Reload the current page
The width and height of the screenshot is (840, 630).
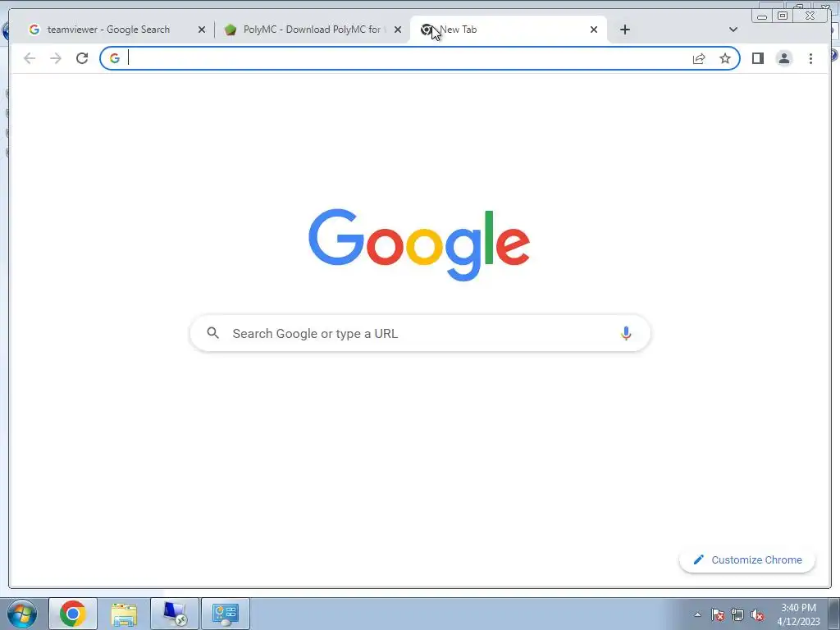(82, 58)
